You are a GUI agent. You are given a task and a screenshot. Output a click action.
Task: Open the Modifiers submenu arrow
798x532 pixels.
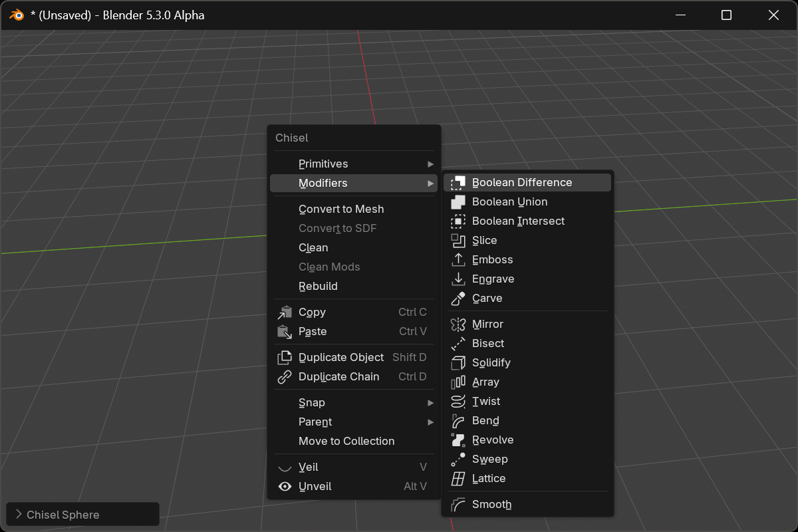click(x=431, y=184)
